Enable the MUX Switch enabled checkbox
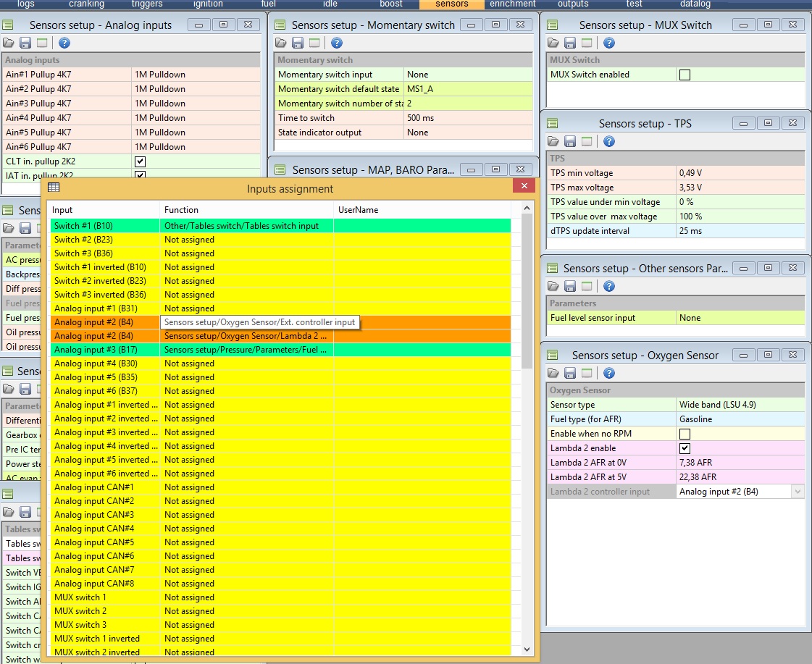 click(685, 75)
